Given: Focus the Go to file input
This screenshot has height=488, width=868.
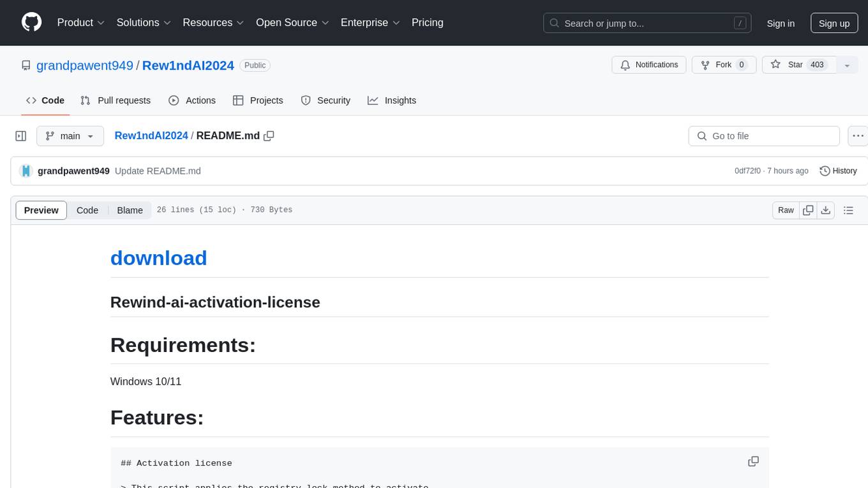Looking at the screenshot, I should point(764,136).
